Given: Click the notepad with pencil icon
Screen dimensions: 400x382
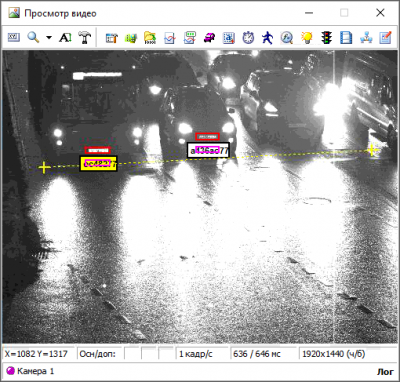Looking at the screenshot, I should (x=385, y=38).
